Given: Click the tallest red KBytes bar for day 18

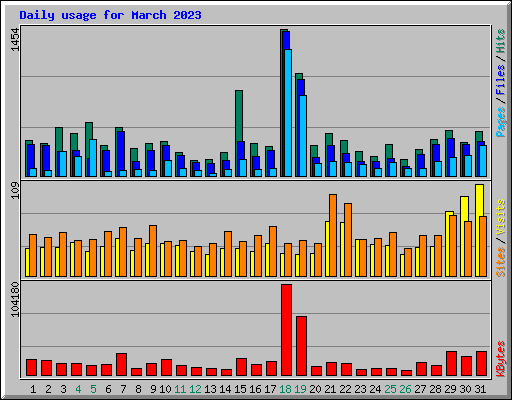Looking at the screenshot, I should click(286, 330).
